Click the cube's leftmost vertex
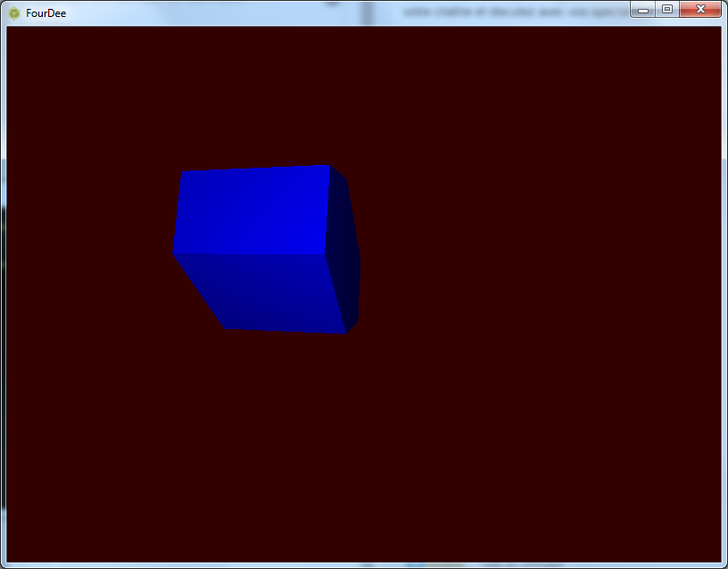Image resolution: width=728 pixels, height=569 pixels. 173,252
